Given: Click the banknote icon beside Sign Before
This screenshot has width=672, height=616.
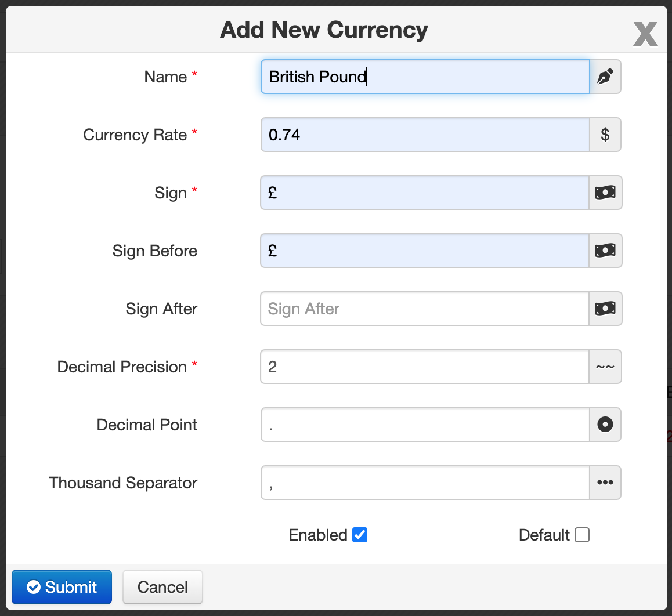Looking at the screenshot, I should point(605,251).
